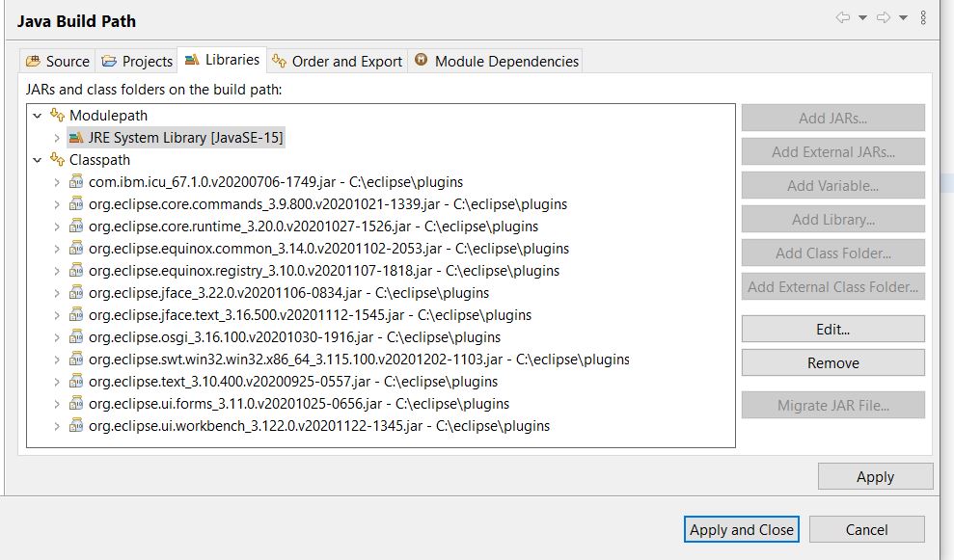Open the back history dropdown arrow

click(x=862, y=17)
